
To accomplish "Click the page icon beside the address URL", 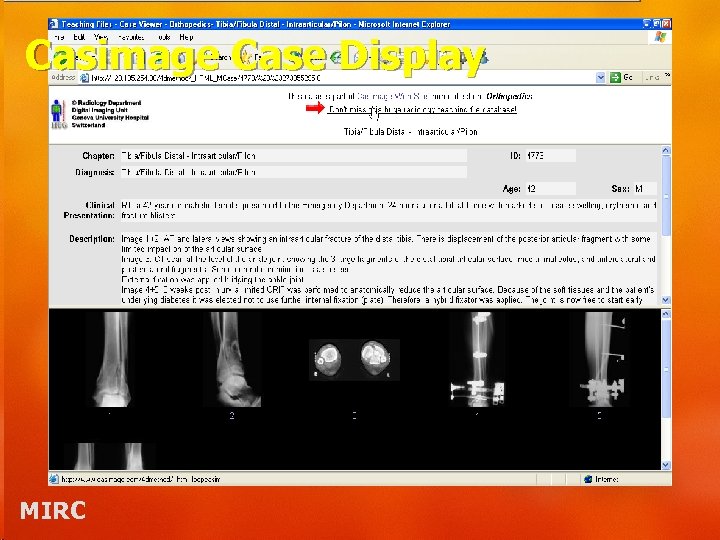I will (84, 78).
